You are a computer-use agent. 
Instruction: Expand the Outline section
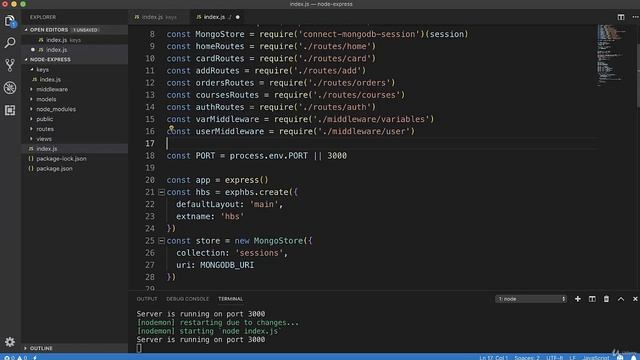[26, 348]
